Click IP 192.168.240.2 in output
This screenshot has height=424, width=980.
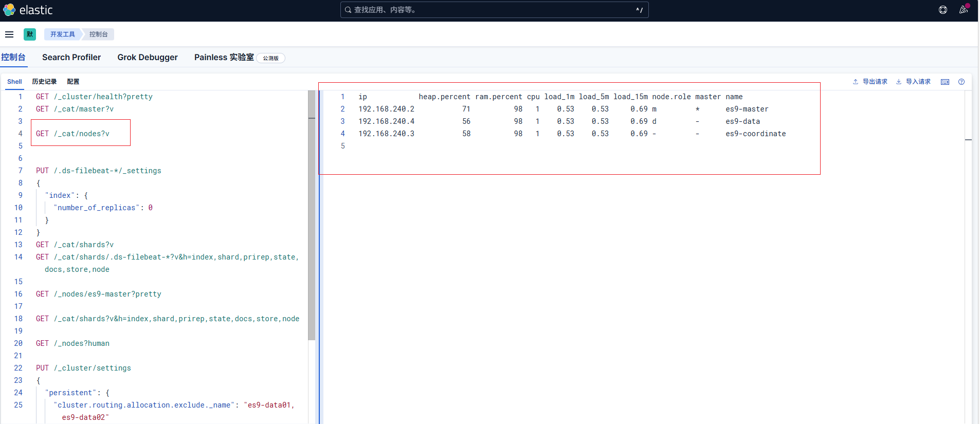386,109
